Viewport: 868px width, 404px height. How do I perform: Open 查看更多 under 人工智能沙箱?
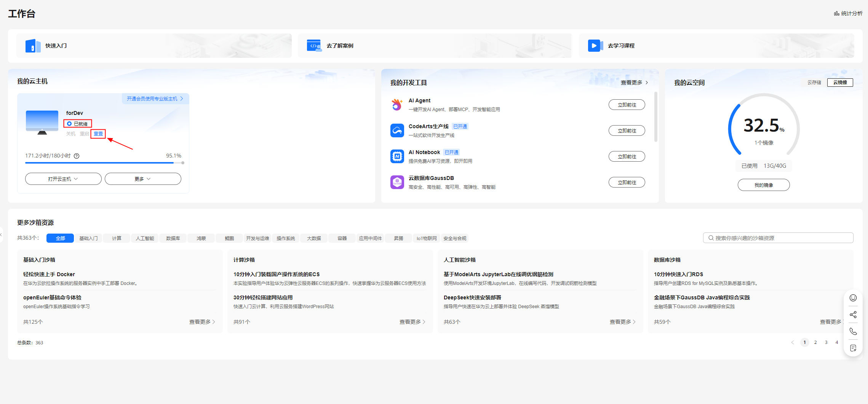(623, 322)
